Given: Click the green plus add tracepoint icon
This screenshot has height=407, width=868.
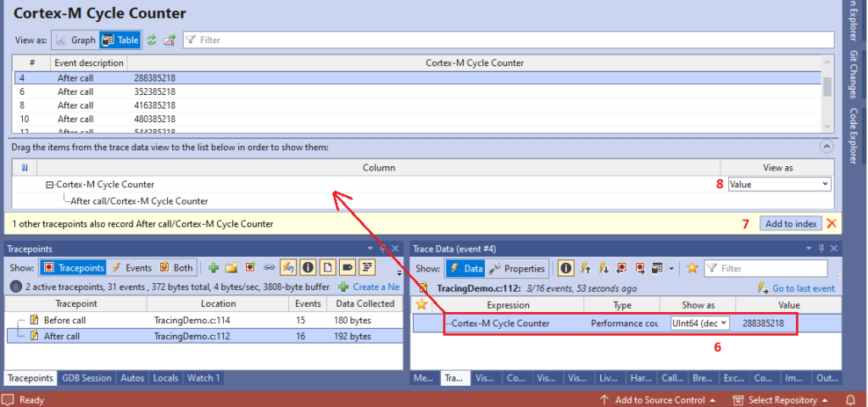Looking at the screenshot, I should tap(213, 268).
